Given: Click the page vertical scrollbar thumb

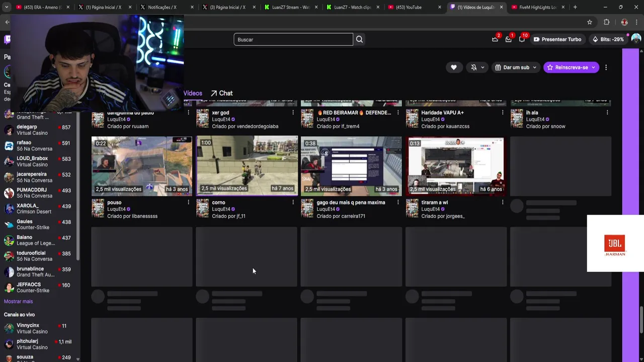Looking at the screenshot, I should tap(641, 319).
